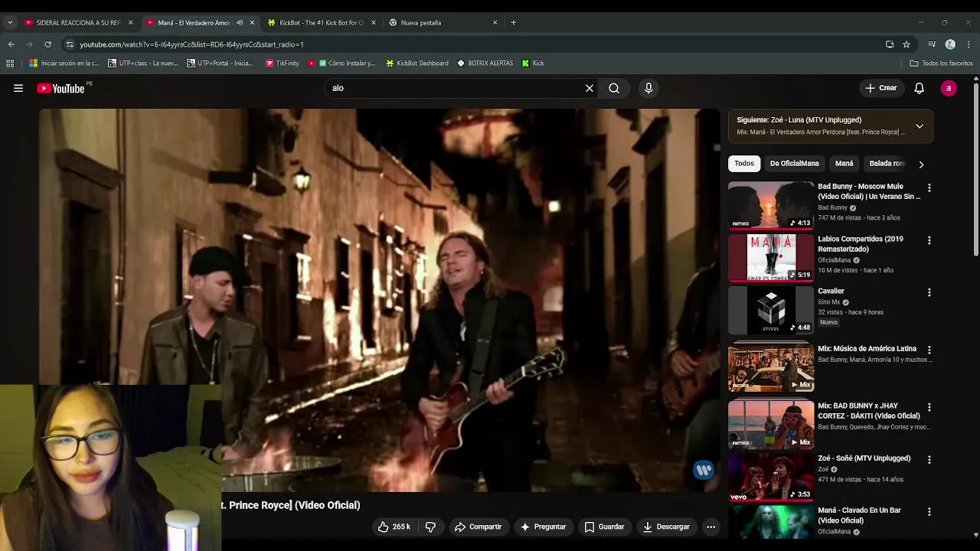Close the Maná browser tab
The height and width of the screenshot is (551, 980).
(252, 22)
